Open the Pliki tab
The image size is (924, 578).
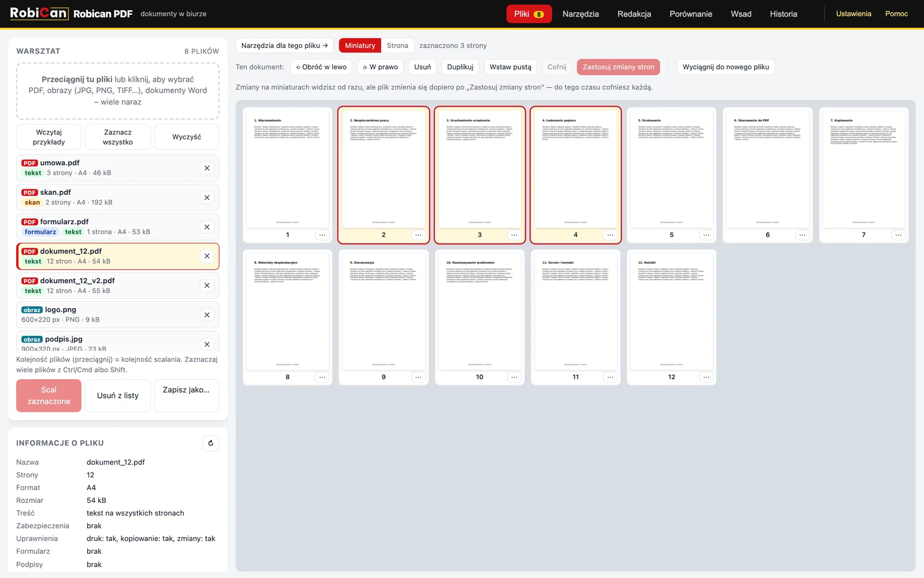[x=529, y=14]
